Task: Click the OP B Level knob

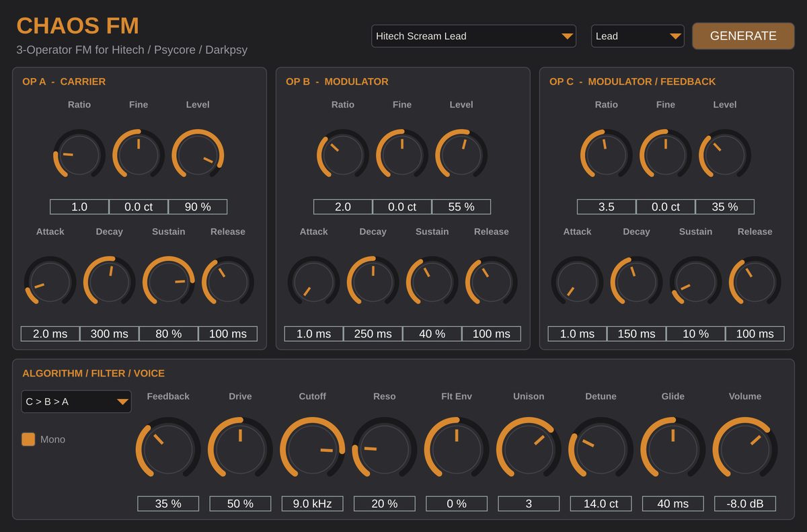Action: tap(461, 155)
